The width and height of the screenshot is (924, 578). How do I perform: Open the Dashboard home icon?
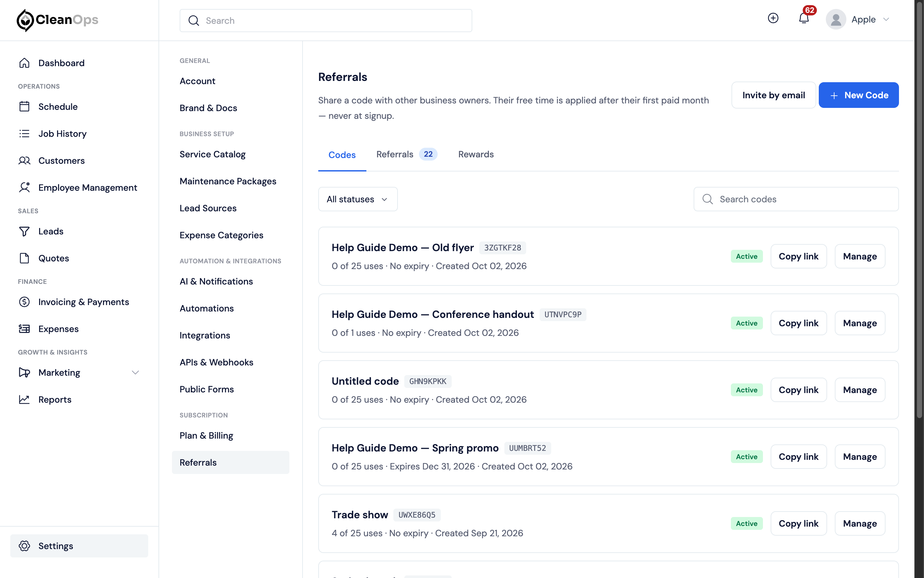[x=24, y=63]
